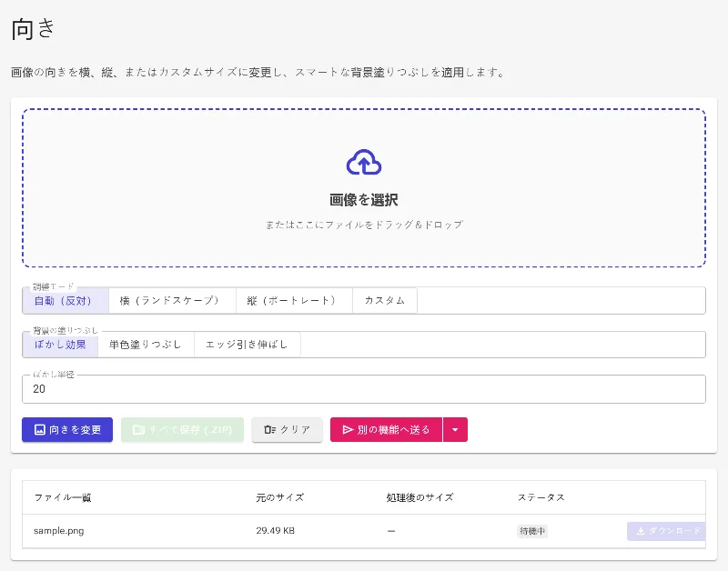
Task: Download the sample.png result
Action: (x=667, y=531)
